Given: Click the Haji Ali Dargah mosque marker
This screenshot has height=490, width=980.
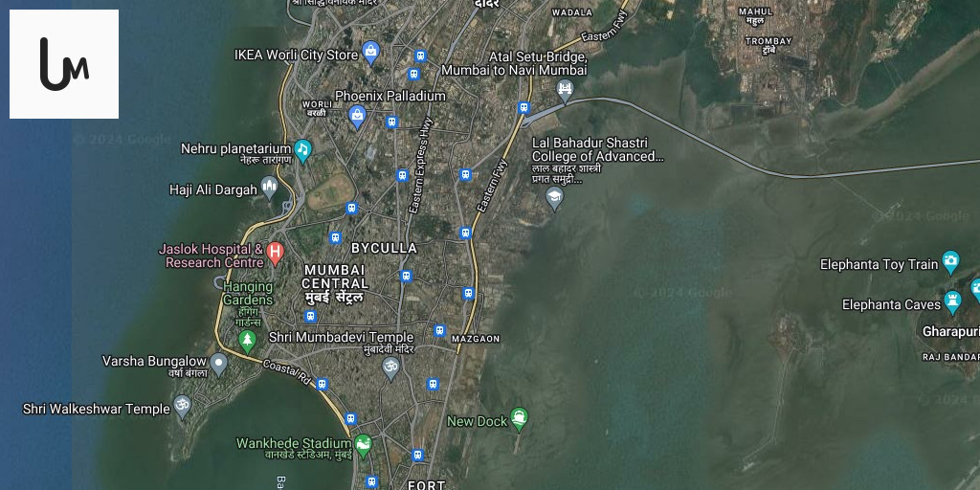Looking at the screenshot, I should (269, 188).
